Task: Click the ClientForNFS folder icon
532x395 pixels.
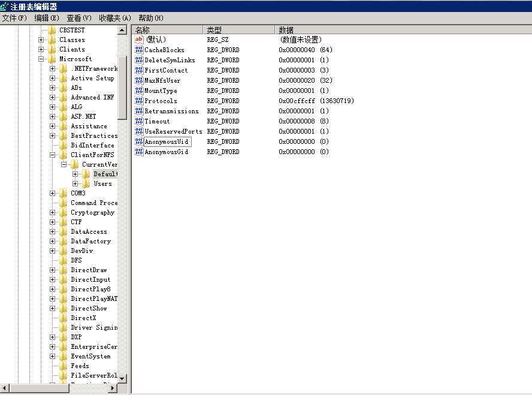Action: click(64, 155)
